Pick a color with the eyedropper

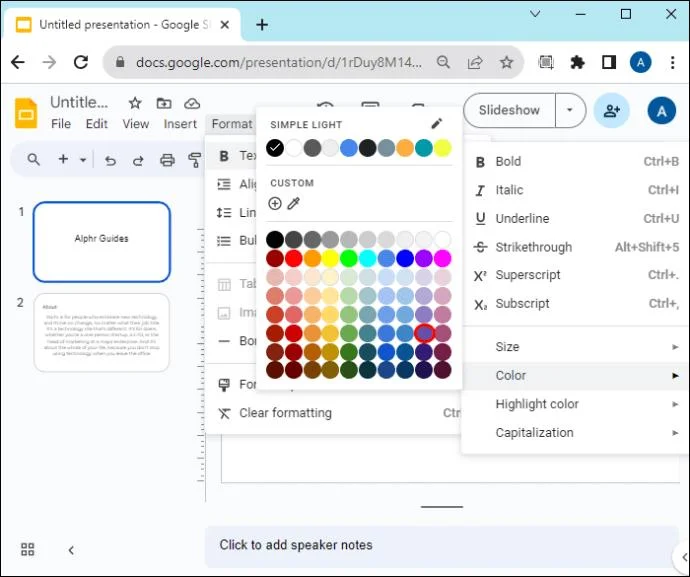(294, 203)
